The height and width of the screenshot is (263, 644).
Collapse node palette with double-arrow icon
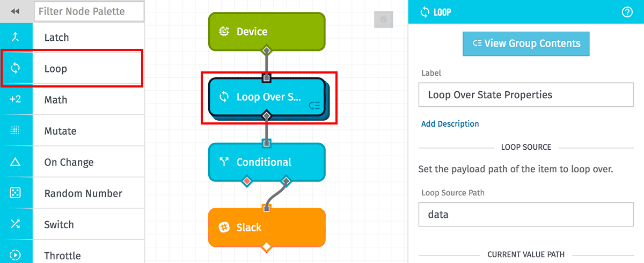coord(16,11)
